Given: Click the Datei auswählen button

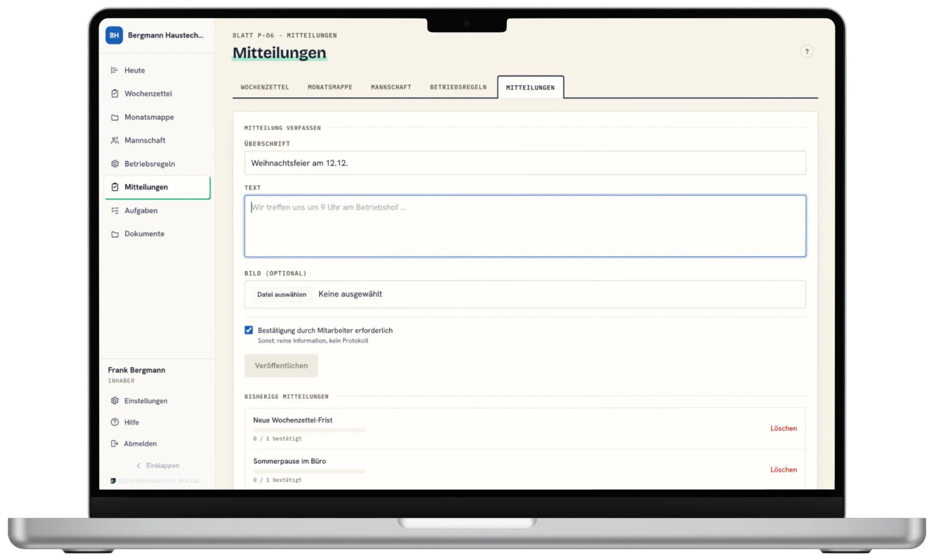Looking at the screenshot, I should 281,295.
